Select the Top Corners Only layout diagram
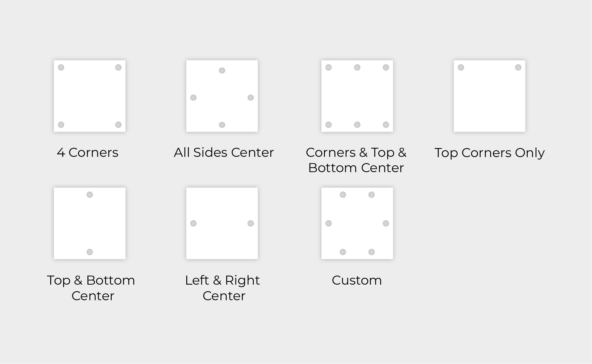 (x=489, y=96)
